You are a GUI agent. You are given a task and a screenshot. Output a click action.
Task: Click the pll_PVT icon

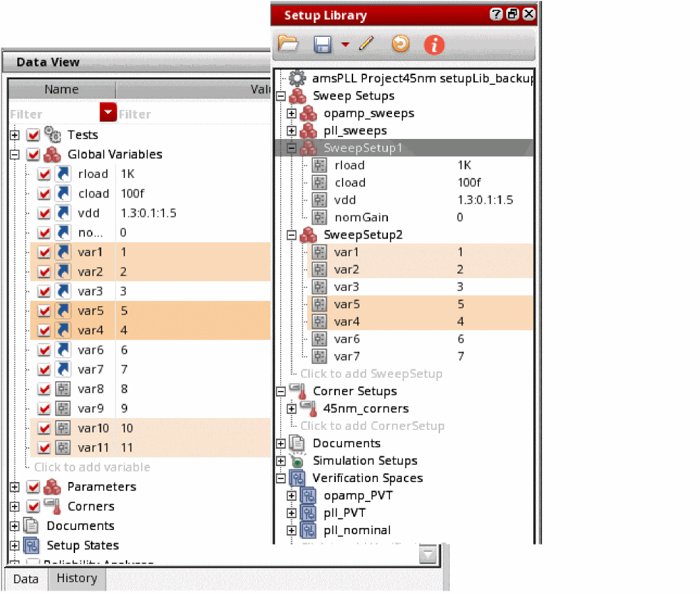(x=308, y=513)
